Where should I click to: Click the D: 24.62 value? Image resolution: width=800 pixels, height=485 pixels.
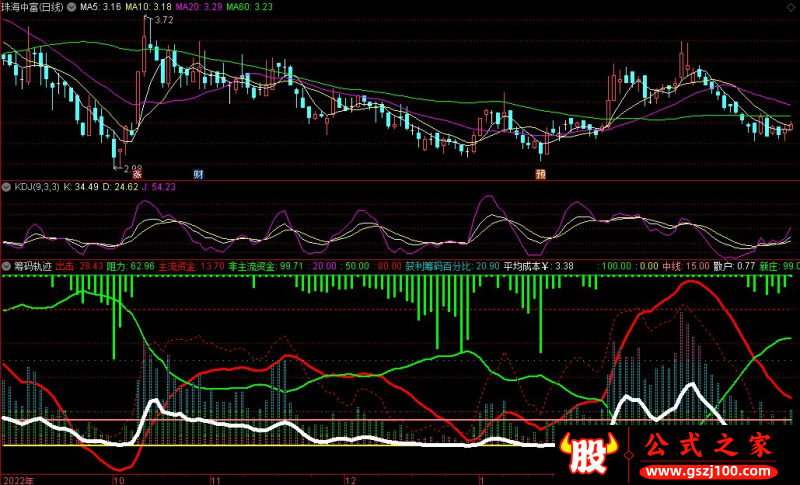[x=120, y=187]
